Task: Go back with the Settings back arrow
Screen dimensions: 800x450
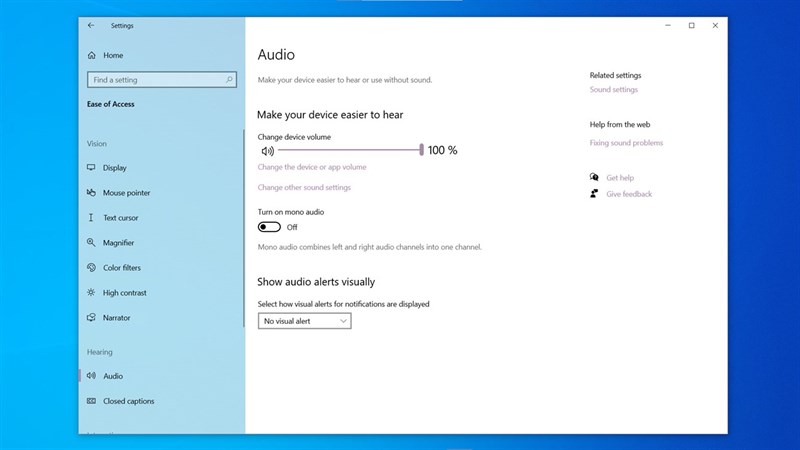Action: (x=91, y=25)
